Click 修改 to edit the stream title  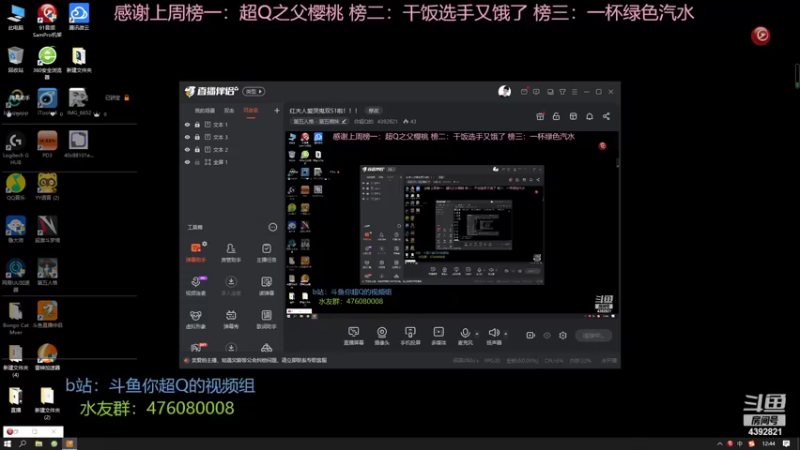tap(373, 111)
